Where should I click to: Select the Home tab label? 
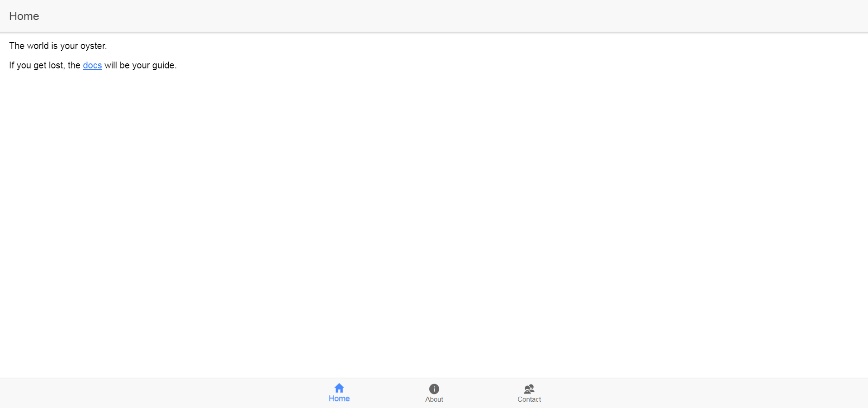tap(339, 398)
